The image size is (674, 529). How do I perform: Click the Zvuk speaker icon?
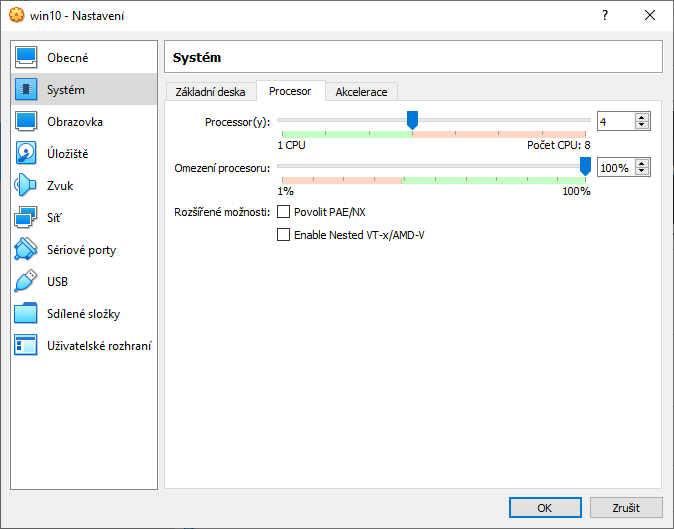click(26, 186)
